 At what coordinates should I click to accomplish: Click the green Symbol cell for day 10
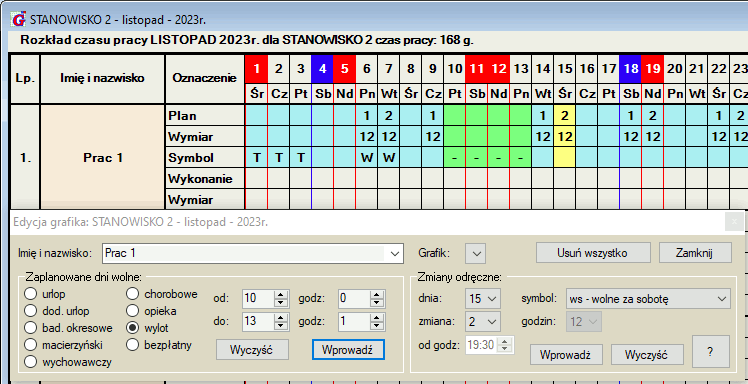click(455, 157)
